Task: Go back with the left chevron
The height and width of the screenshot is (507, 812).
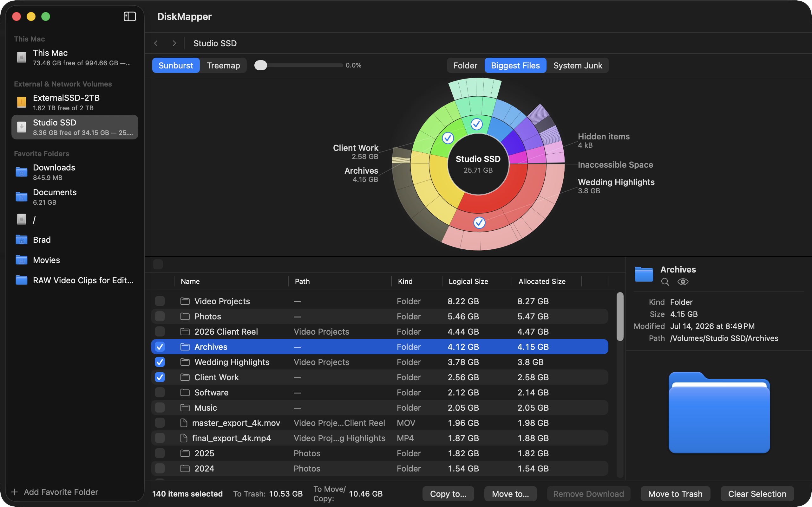Action: point(156,43)
